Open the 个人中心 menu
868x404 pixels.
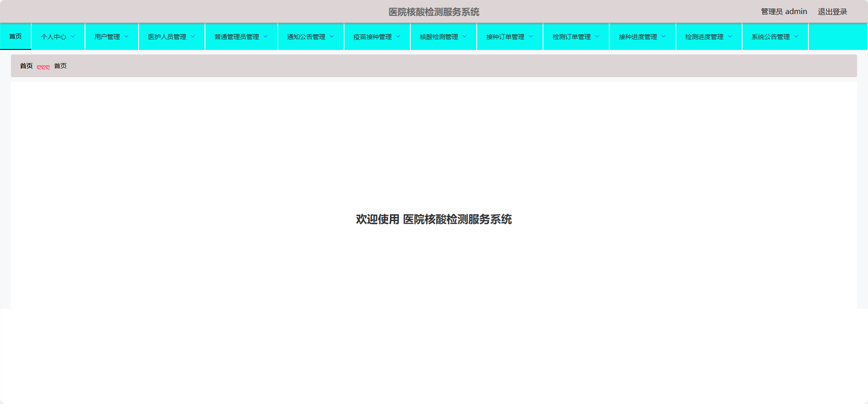click(58, 37)
